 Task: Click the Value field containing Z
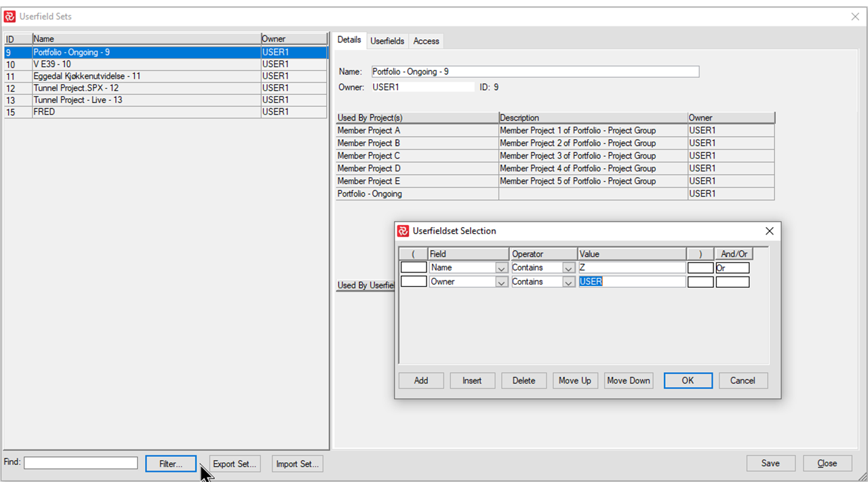click(632, 268)
